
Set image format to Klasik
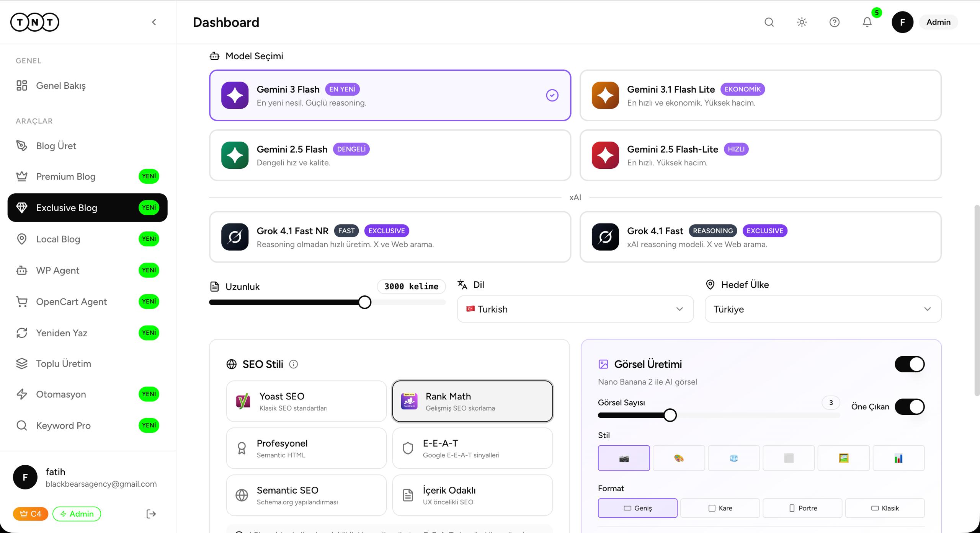click(885, 508)
